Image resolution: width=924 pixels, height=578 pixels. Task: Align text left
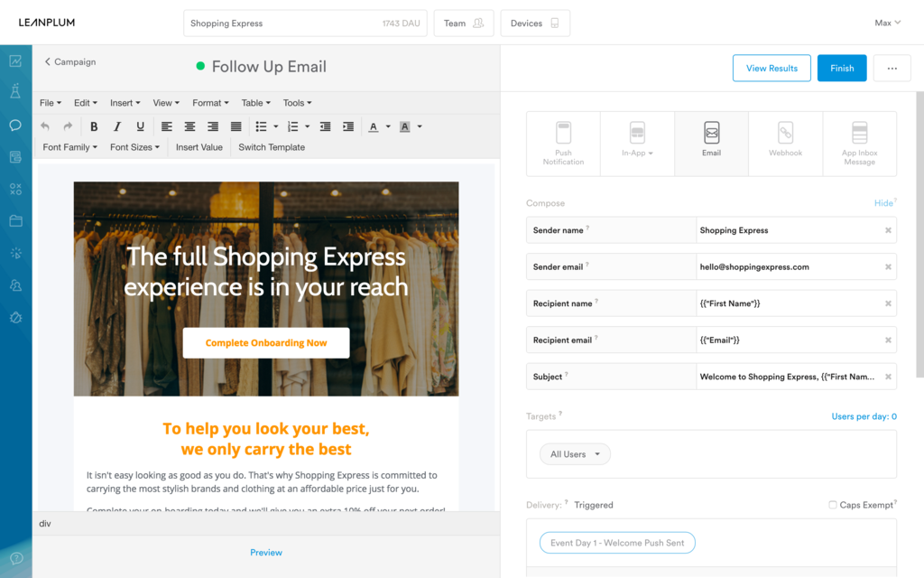click(x=167, y=126)
